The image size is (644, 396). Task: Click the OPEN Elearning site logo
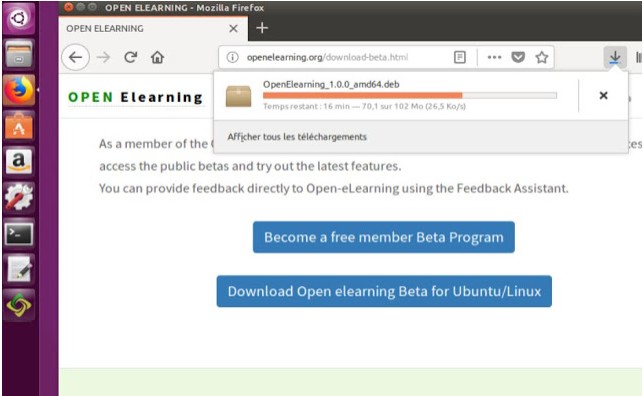136,97
